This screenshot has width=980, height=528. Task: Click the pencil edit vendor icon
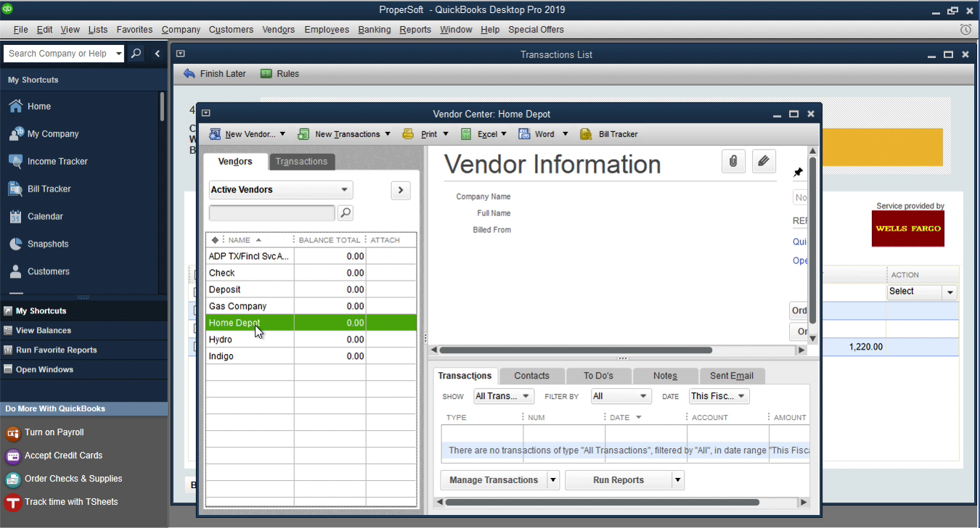pyautogui.click(x=764, y=161)
